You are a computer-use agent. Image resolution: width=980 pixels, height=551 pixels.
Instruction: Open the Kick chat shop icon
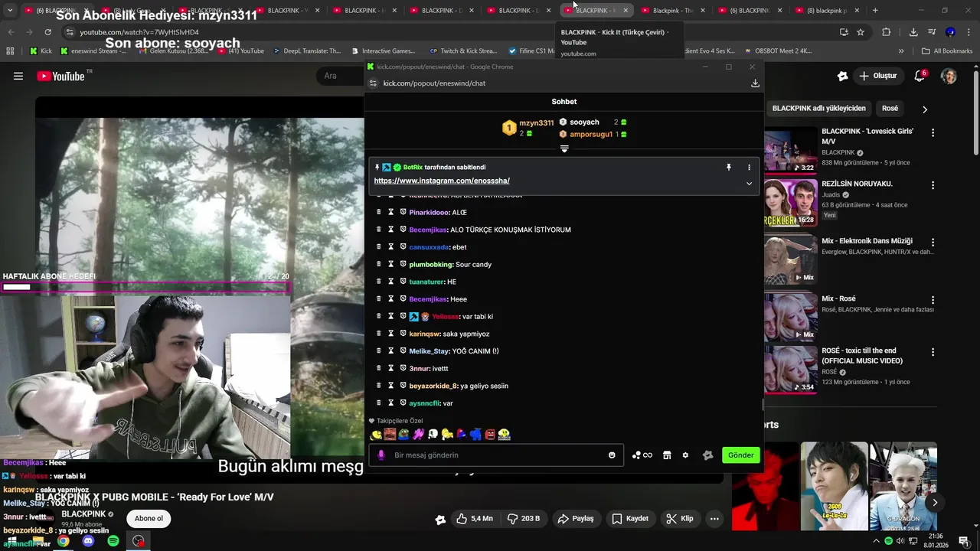point(667,455)
